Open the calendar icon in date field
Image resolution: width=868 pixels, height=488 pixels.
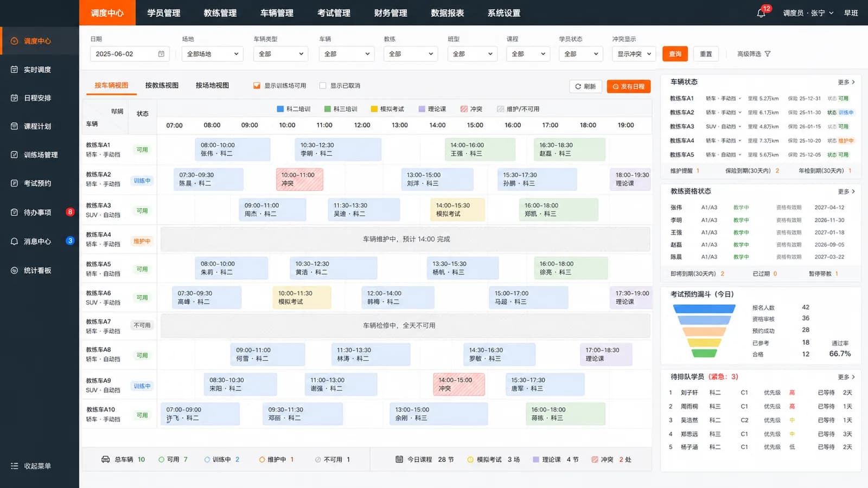coord(161,54)
